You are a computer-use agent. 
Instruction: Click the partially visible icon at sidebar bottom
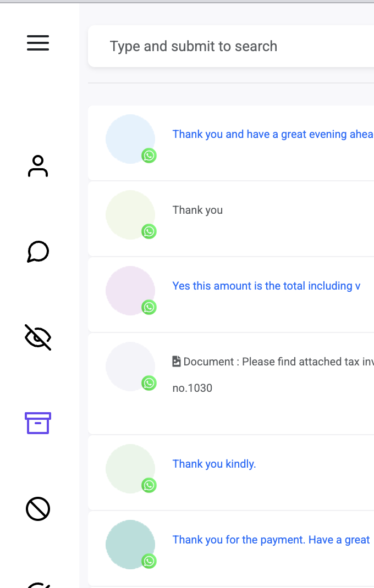point(37,584)
